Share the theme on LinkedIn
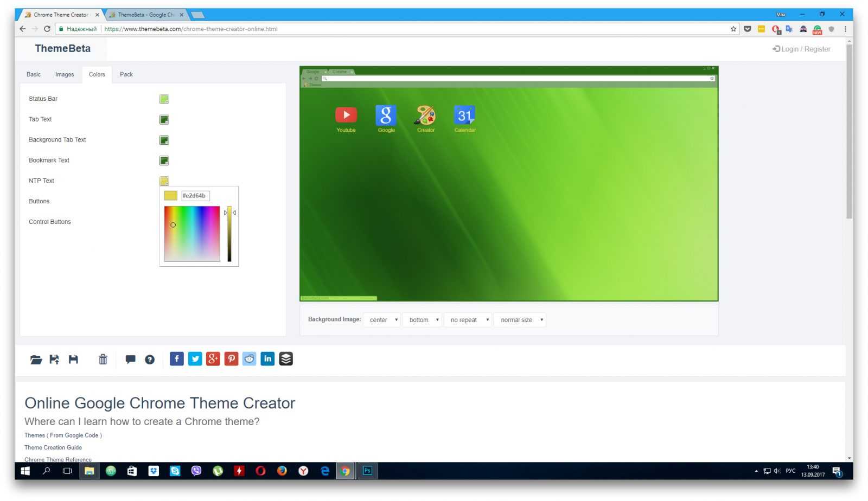868x501 pixels. pyautogui.click(x=267, y=358)
